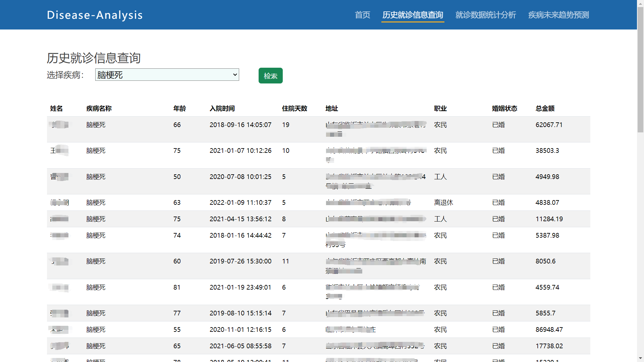Image resolution: width=644 pixels, height=362 pixels.
Task: Click the 疾病名称 column header
Action: click(x=99, y=109)
